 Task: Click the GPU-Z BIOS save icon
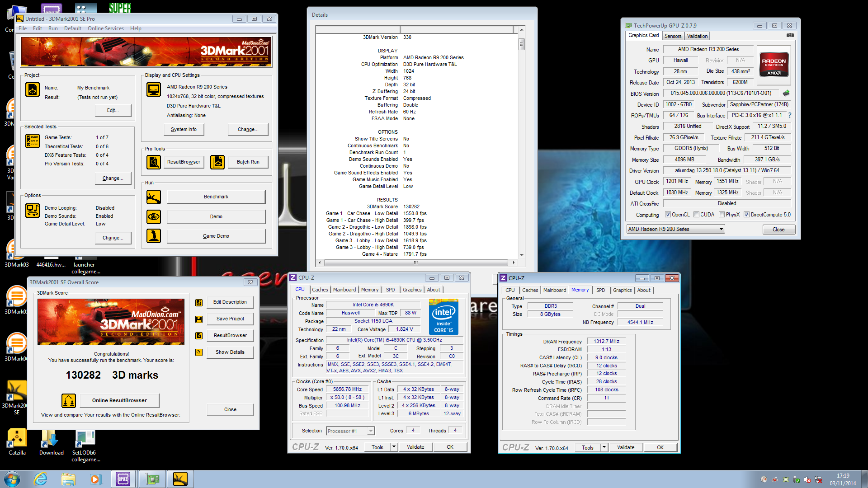(x=786, y=93)
